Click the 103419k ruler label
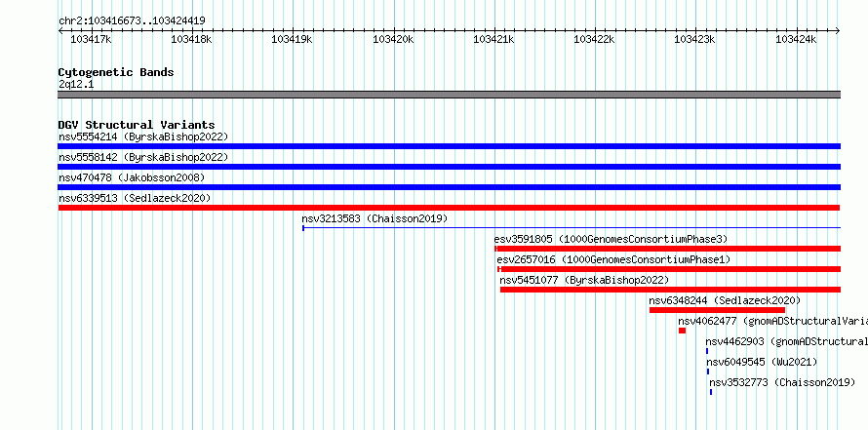This screenshot has height=430, width=868. (292, 40)
